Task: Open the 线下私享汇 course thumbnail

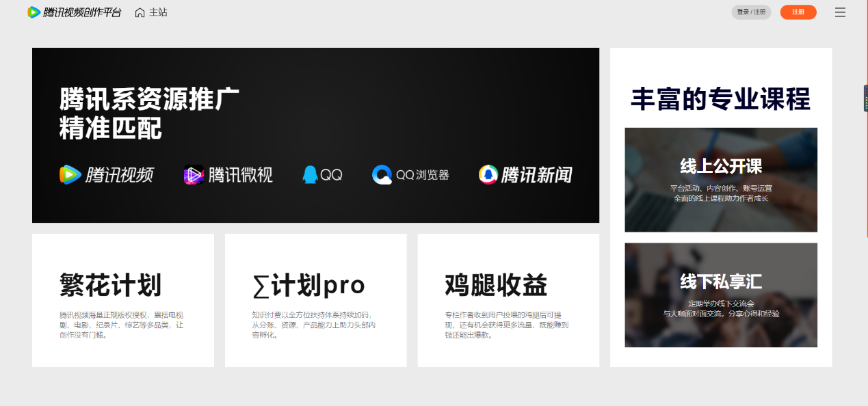Action: pos(721,295)
